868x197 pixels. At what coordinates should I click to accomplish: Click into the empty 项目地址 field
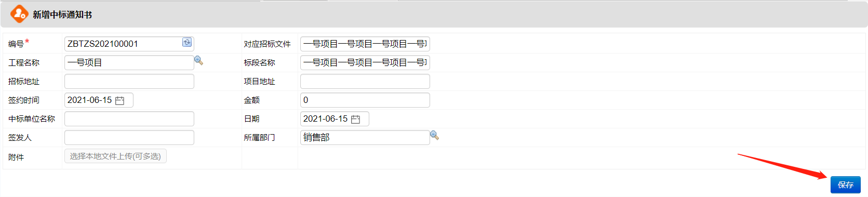tap(365, 81)
